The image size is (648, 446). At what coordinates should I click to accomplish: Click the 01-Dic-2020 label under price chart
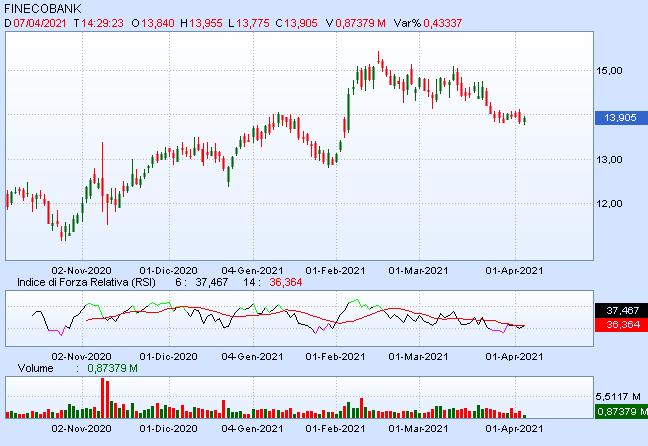(x=168, y=271)
